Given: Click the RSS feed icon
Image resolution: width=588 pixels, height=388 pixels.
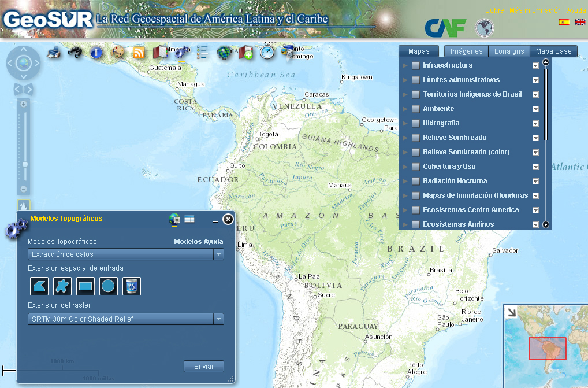Looking at the screenshot, I should [x=139, y=52].
